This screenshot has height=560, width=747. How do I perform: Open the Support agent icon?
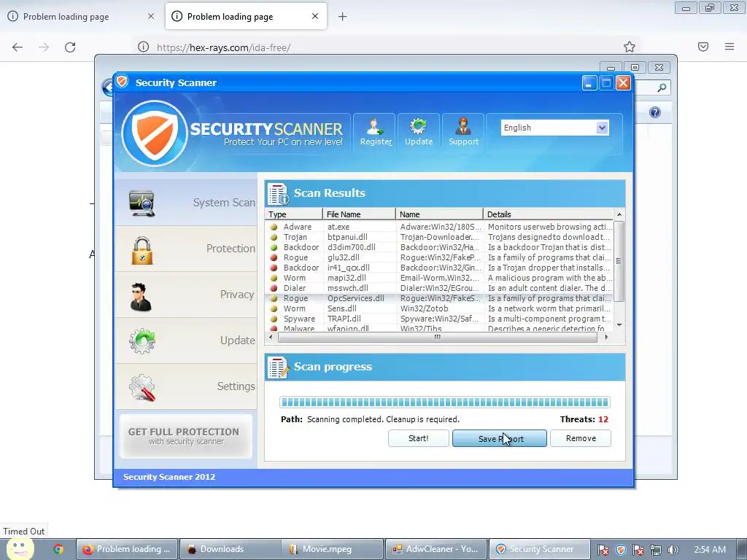tap(463, 132)
